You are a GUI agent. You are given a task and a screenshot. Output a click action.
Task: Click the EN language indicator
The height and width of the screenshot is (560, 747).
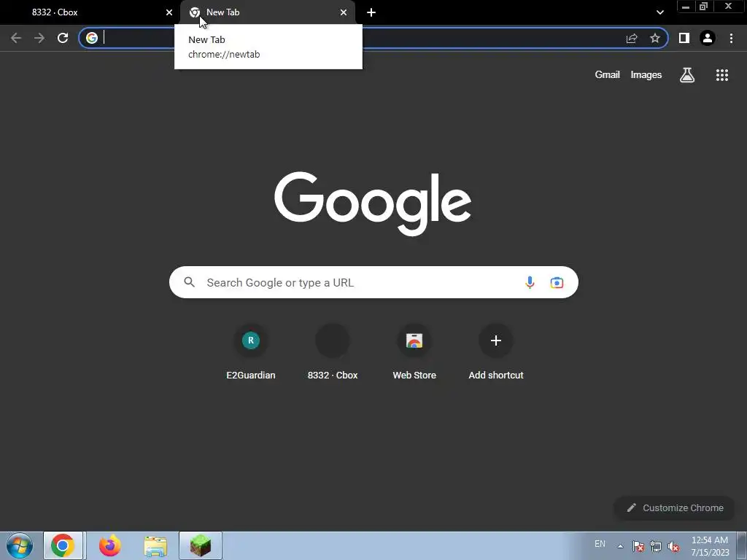click(600, 544)
